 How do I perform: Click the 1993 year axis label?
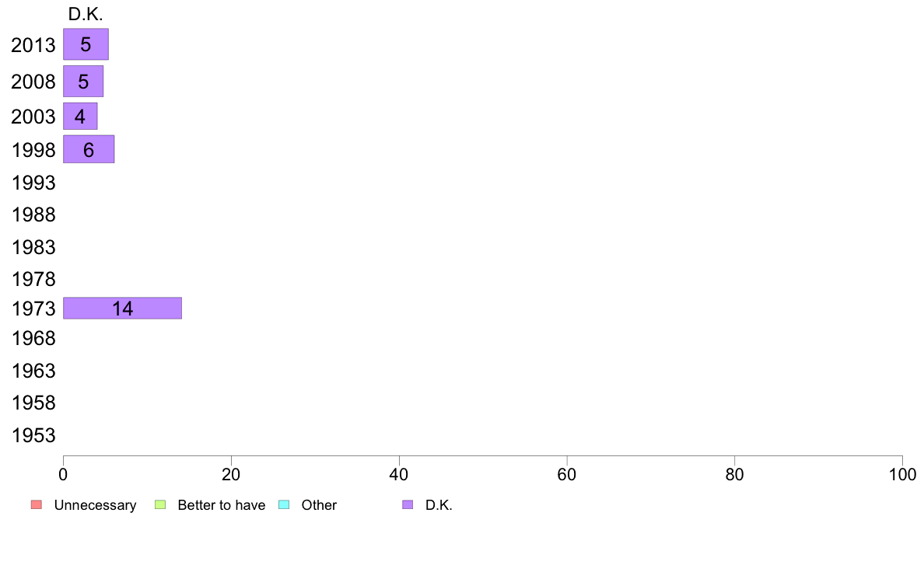tap(33, 183)
